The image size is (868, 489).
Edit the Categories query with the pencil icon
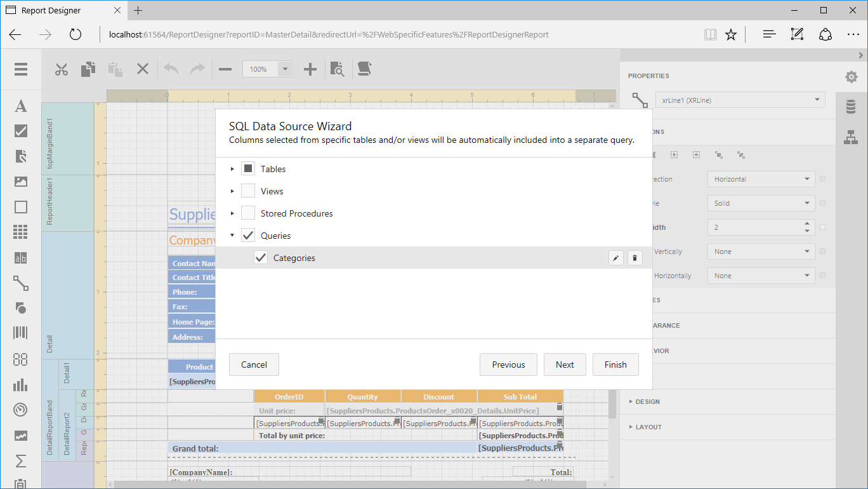click(x=615, y=258)
